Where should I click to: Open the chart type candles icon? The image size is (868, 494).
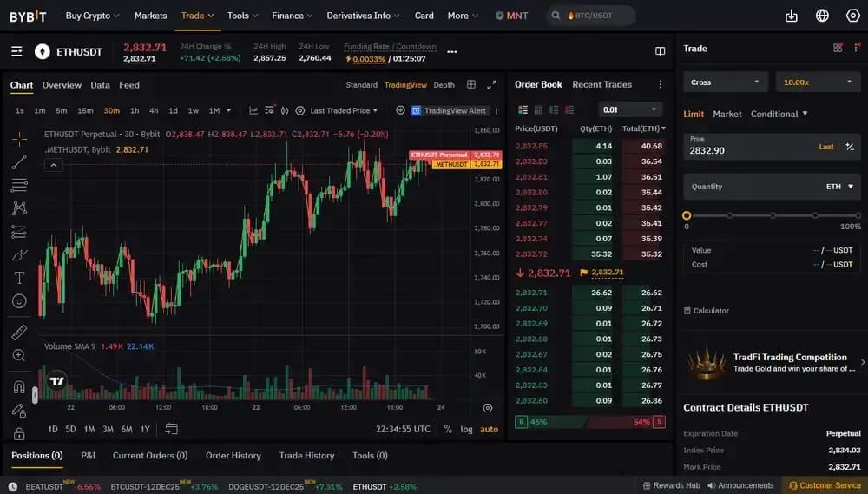pyautogui.click(x=285, y=111)
